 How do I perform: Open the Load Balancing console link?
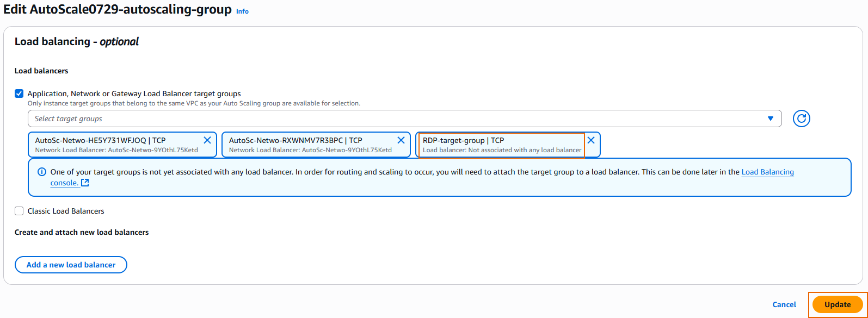point(767,172)
